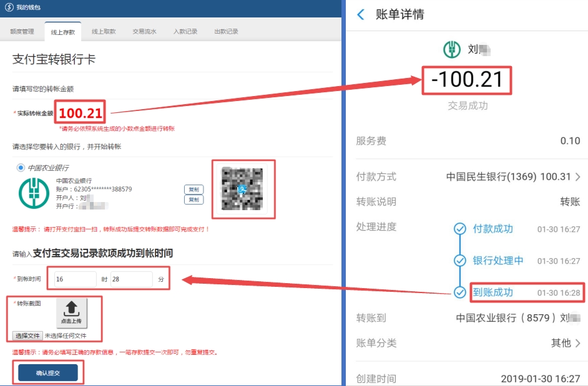Image resolution: width=588 pixels, height=386 pixels.
Task: Switch to the 额度管理 tab
Action: [23, 32]
